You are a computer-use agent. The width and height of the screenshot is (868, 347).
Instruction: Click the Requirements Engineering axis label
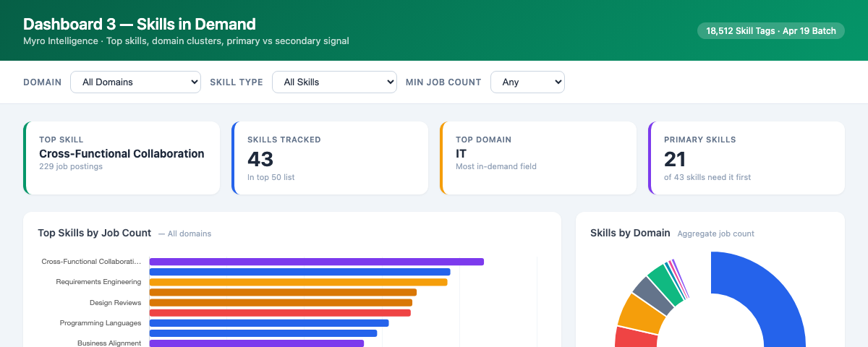point(98,282)
